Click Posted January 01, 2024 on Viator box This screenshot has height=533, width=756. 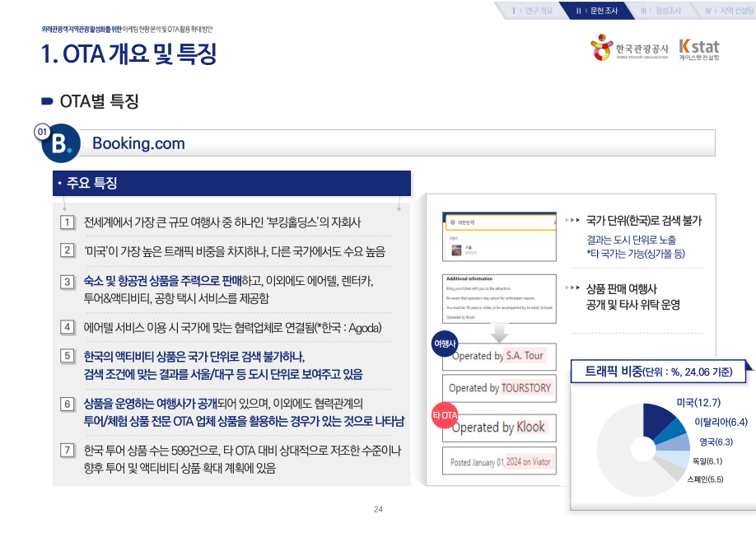click(499, 462)
